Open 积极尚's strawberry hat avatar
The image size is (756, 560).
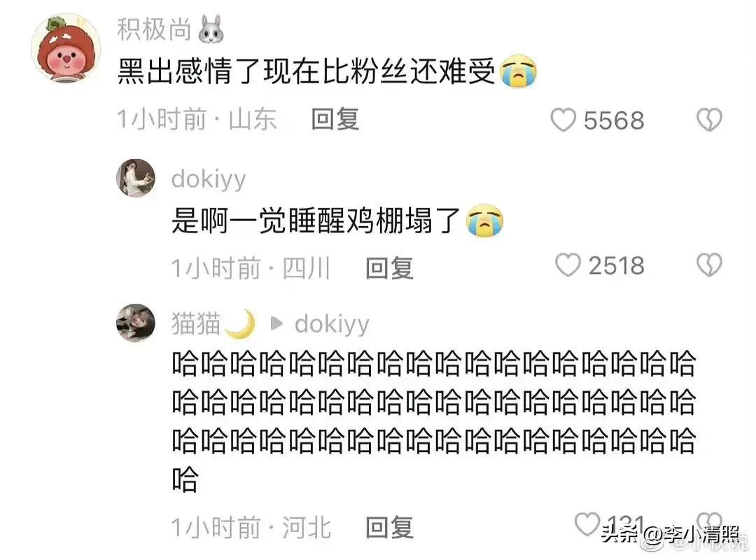[x=66, y=48]
